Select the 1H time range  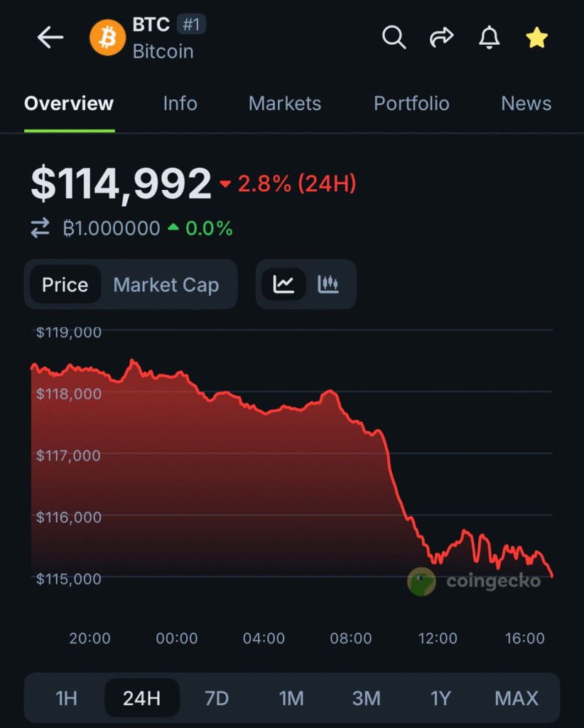point(66,698)
